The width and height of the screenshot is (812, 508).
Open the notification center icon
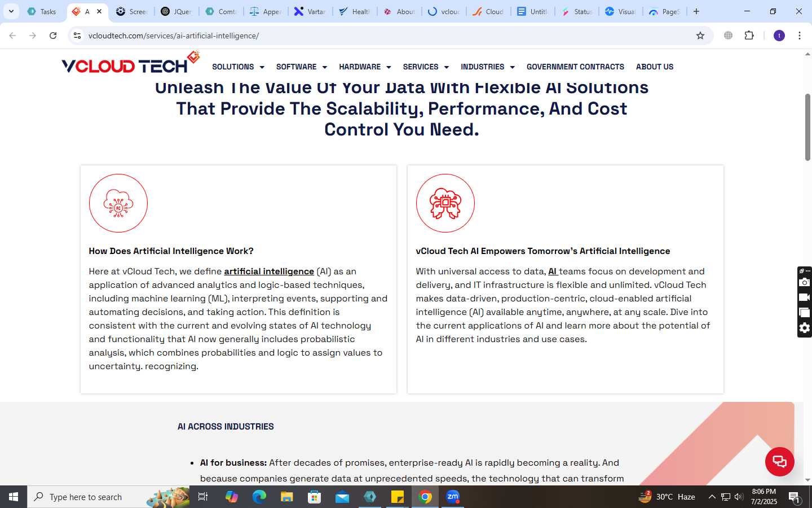[x=794, y=497]
